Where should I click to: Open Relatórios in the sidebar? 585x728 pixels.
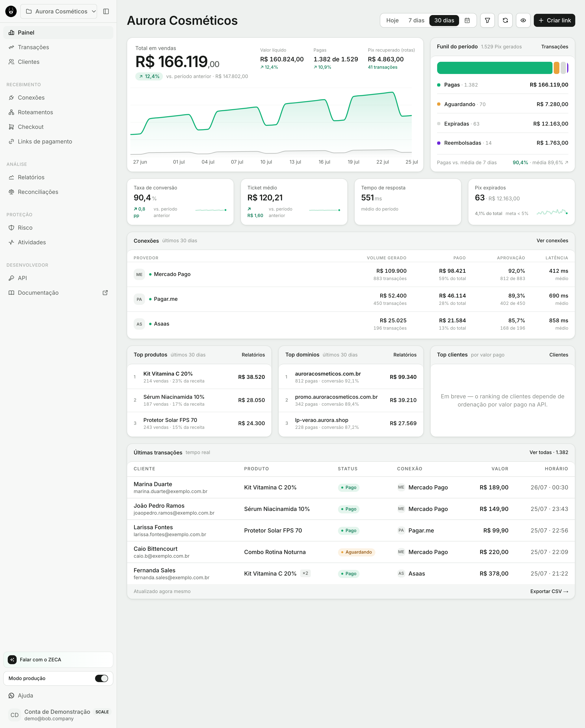58,177
